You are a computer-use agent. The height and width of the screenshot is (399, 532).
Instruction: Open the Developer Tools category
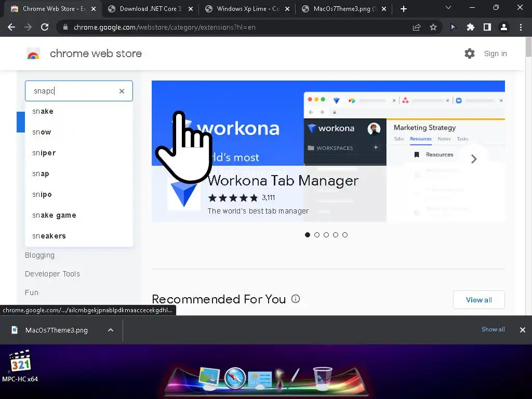(x=52, y=274)
